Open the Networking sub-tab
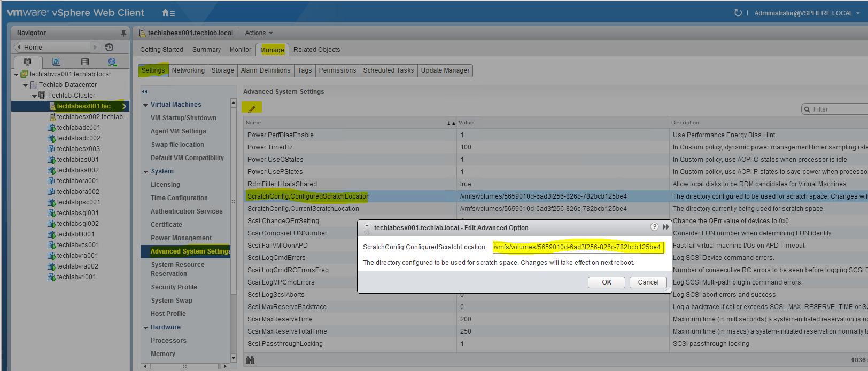Viewport: 868px width, 371px height. (188, 70)
